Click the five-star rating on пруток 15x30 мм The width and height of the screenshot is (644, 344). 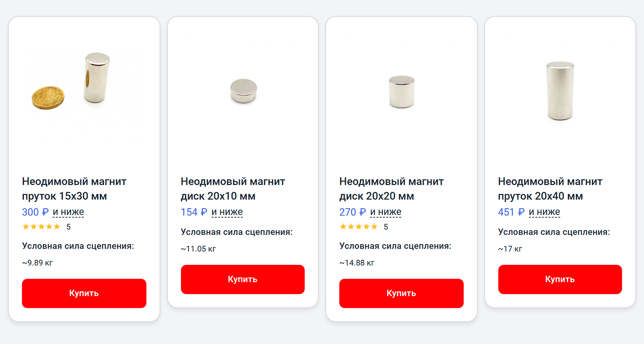pos(41,226)
